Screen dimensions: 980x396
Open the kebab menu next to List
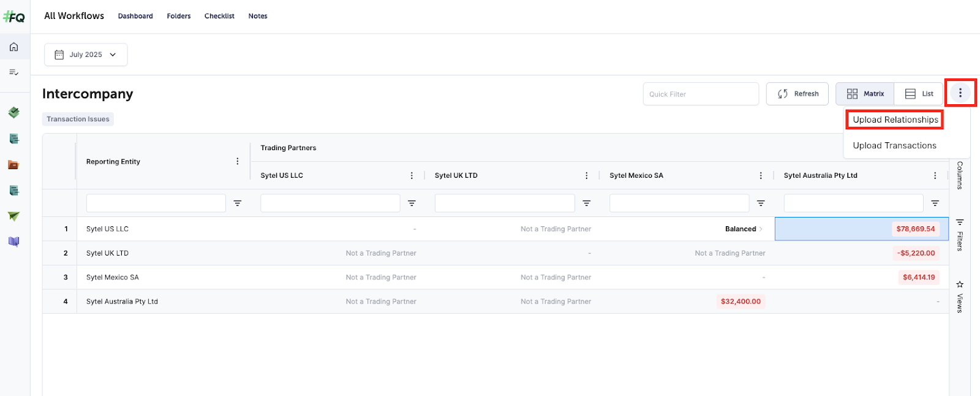pyautogui.click(x=960, y=93)
